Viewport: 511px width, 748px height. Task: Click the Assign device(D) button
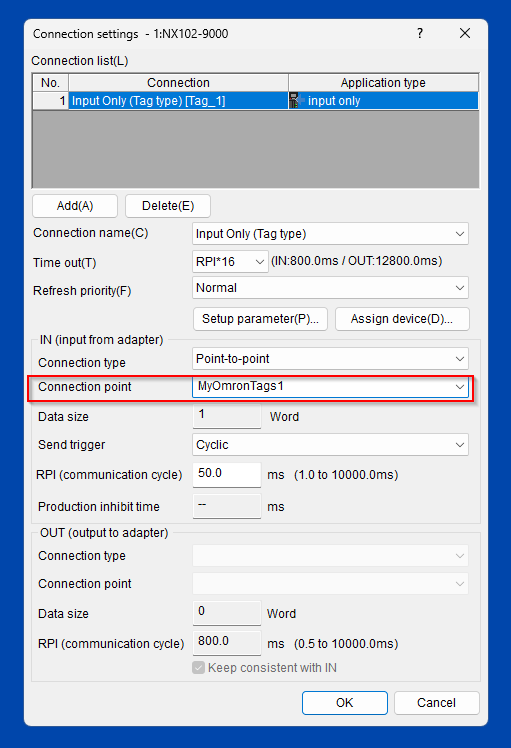tap(402, 319)
